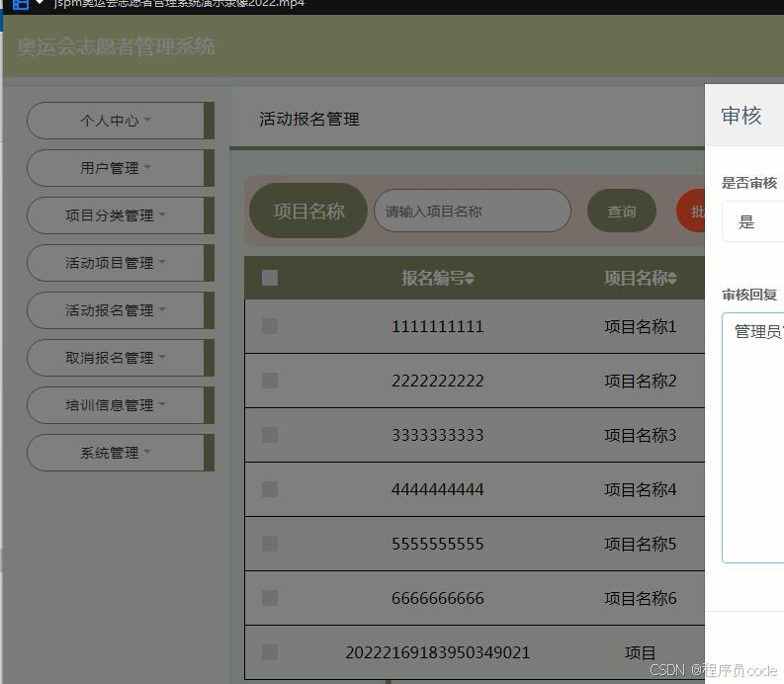
Task: Click the 审核 dialog title
Action: (x=741, y=116)
